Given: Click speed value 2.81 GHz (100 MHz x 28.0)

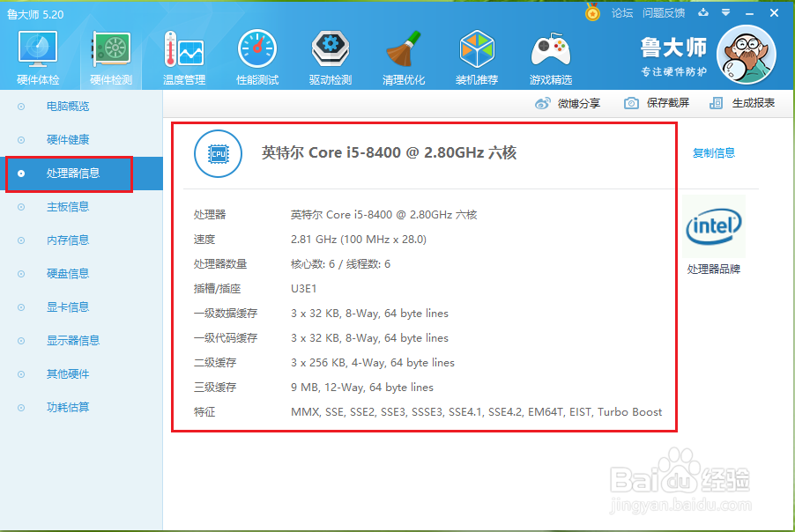Looking at the screenshot, I should (x=359, y=240).
